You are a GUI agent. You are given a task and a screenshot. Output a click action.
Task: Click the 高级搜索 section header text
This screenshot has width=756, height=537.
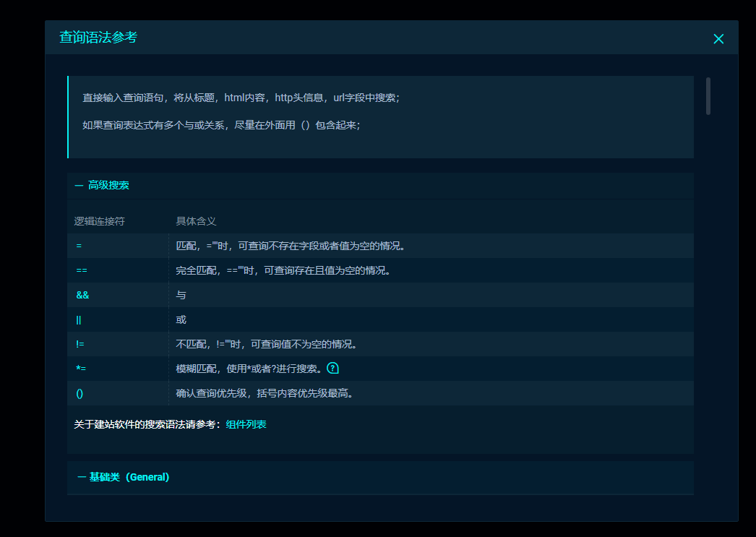tap(108, 185)
